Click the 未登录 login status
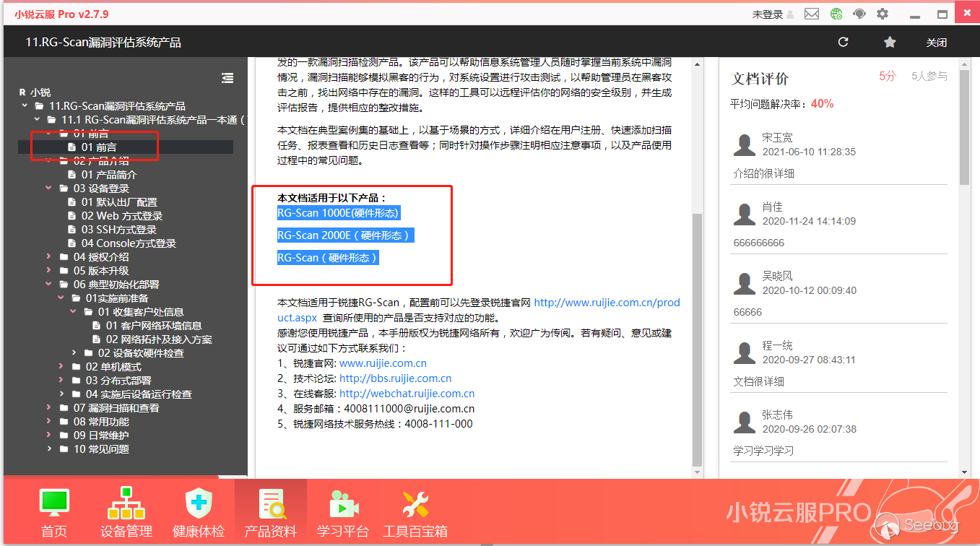Viewport: 980px width, 546px height. 768,14
